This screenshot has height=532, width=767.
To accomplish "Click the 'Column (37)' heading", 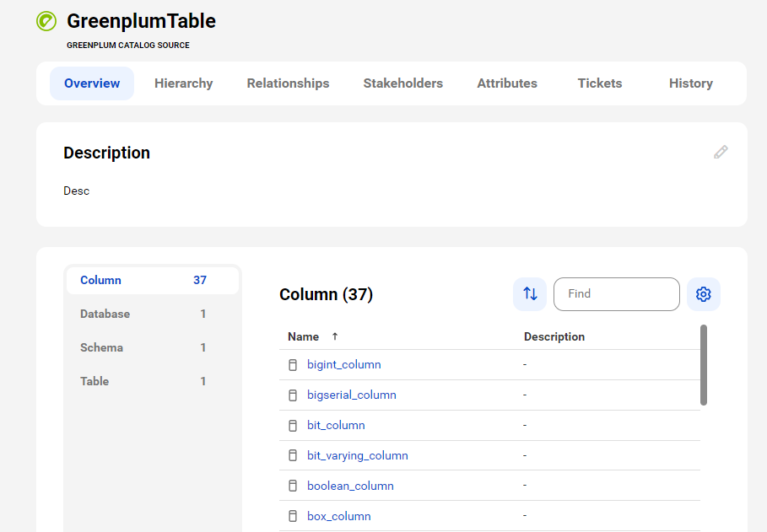I will (326, 294).
